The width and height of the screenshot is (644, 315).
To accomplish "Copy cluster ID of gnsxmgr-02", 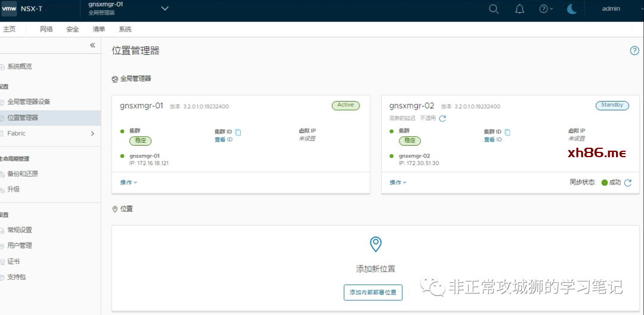I will [x=507, y=132].
